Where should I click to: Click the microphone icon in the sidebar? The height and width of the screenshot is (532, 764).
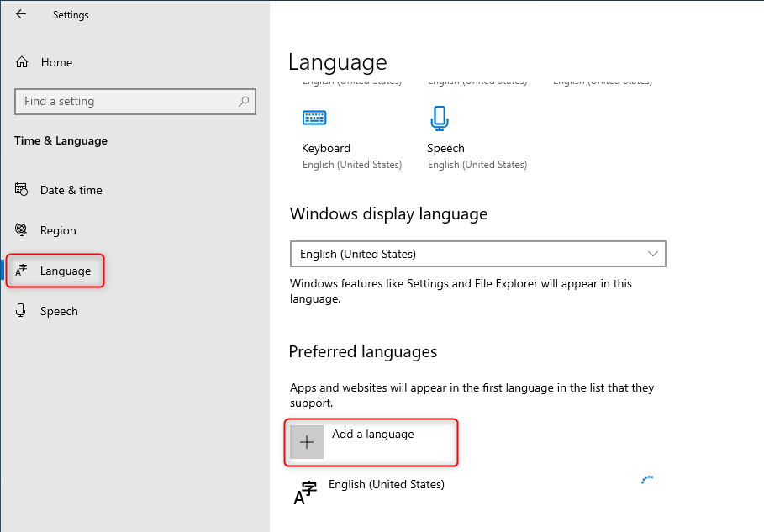click(x=23, y=311)
